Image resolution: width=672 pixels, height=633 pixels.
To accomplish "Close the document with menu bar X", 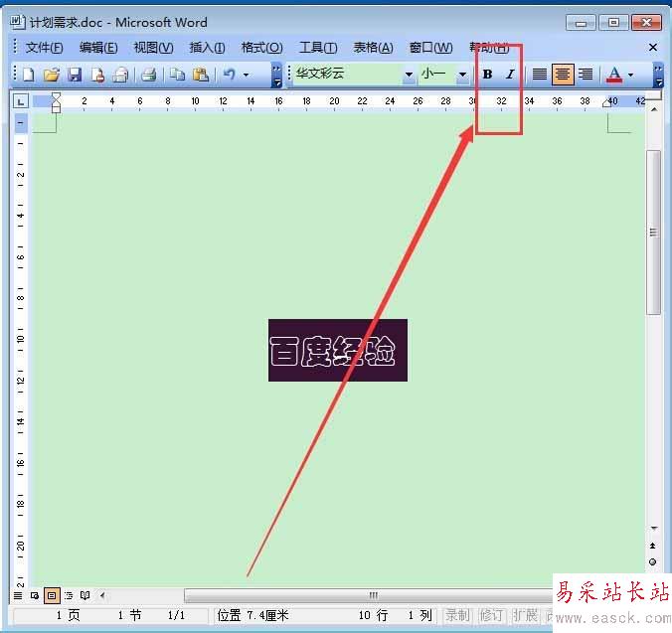I will tap(653, 47).
